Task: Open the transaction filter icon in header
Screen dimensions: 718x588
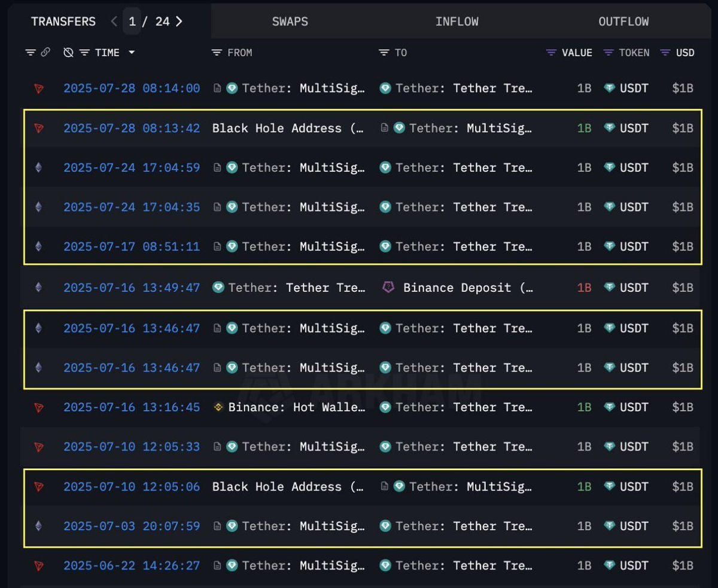Action: (x=31, y=53)
